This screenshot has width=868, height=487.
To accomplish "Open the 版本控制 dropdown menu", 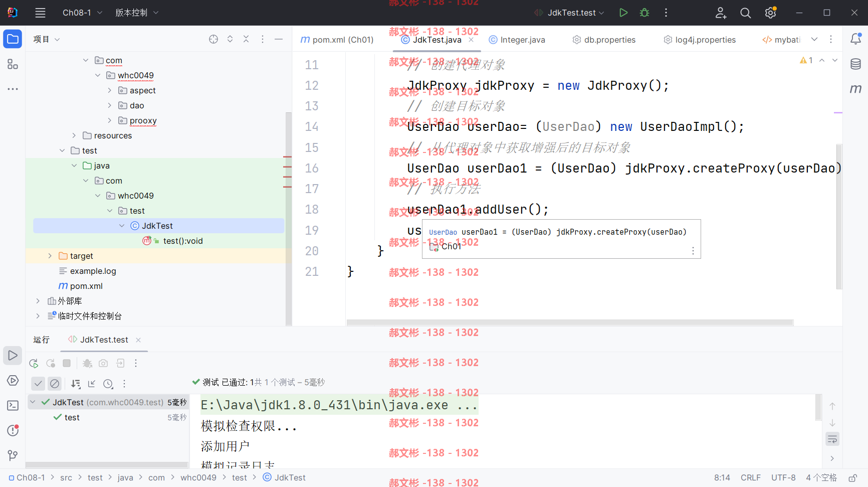I will pos(137,13).
